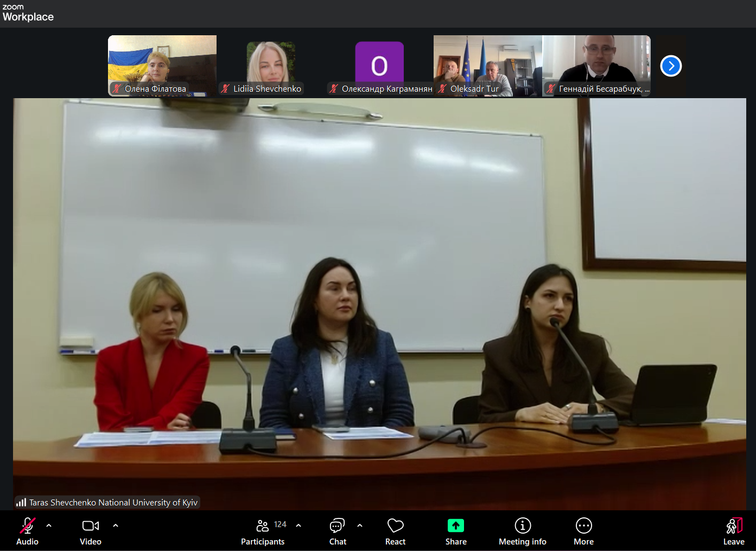Expand the video options arrow
This screenshot has height=551, width=756.
pos(116,526)
